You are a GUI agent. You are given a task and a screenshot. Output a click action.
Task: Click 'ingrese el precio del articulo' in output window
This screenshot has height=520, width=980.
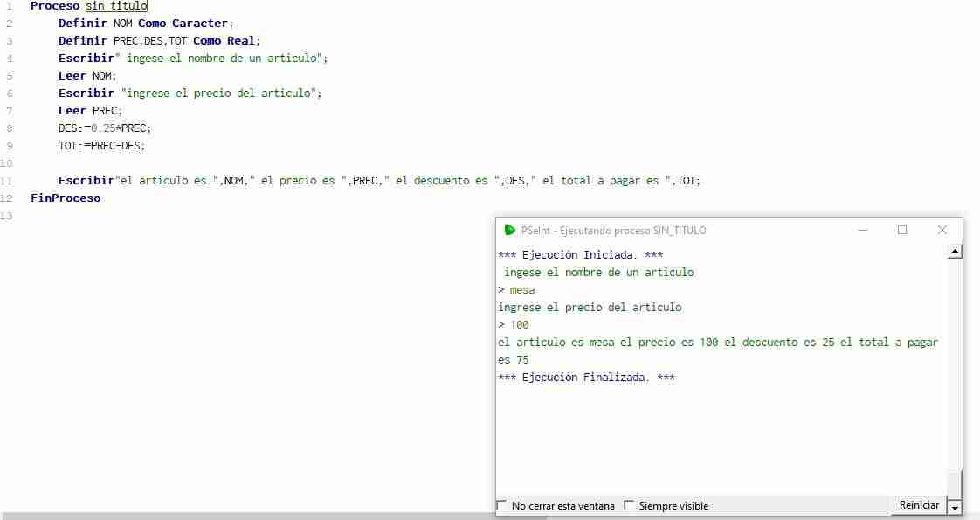(590, 307)
